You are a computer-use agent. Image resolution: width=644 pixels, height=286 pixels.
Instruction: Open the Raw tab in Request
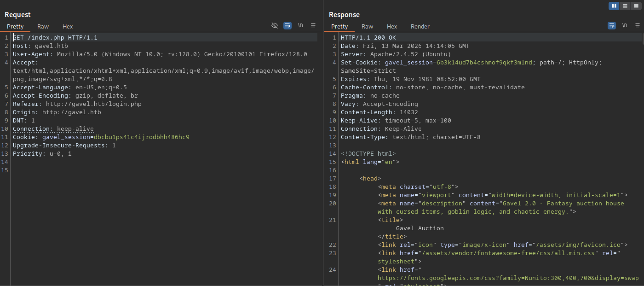(x=43, y=26)
